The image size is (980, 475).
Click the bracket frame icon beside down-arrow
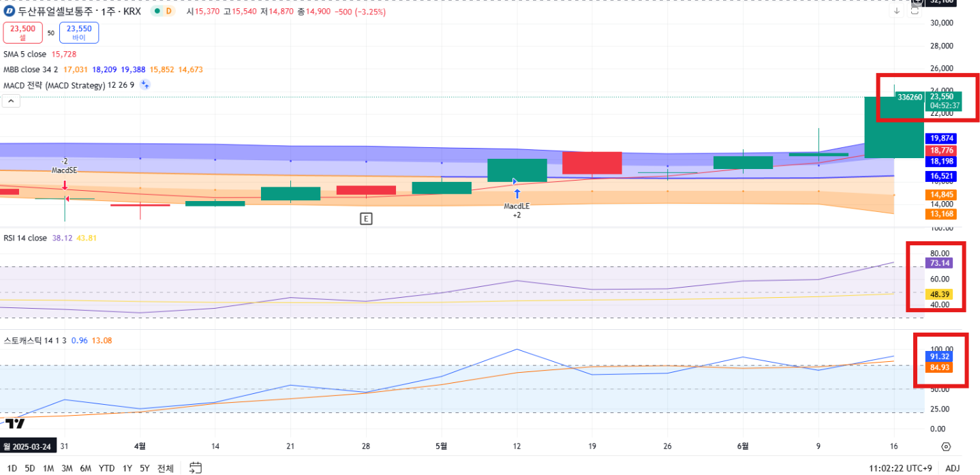click(915, 11)
